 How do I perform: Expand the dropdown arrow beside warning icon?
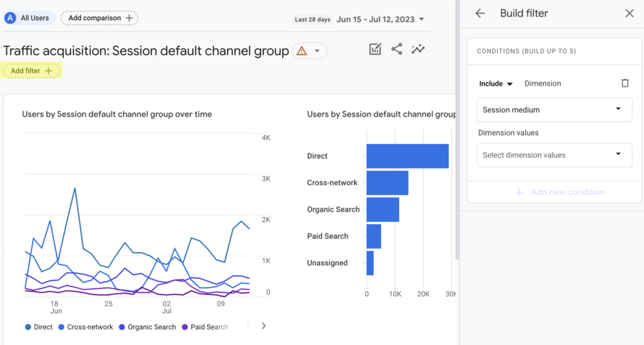317,51
